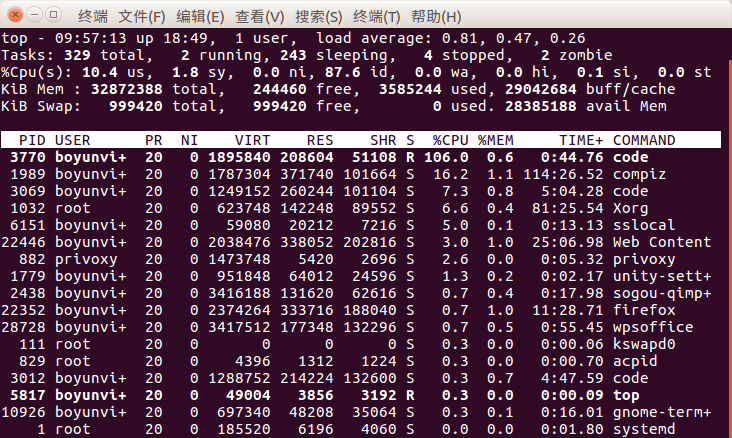Click the 25:06.98 time value
The height and width of the screenshot is (438, 732).
pyautogui.click(x=568, y=242)
